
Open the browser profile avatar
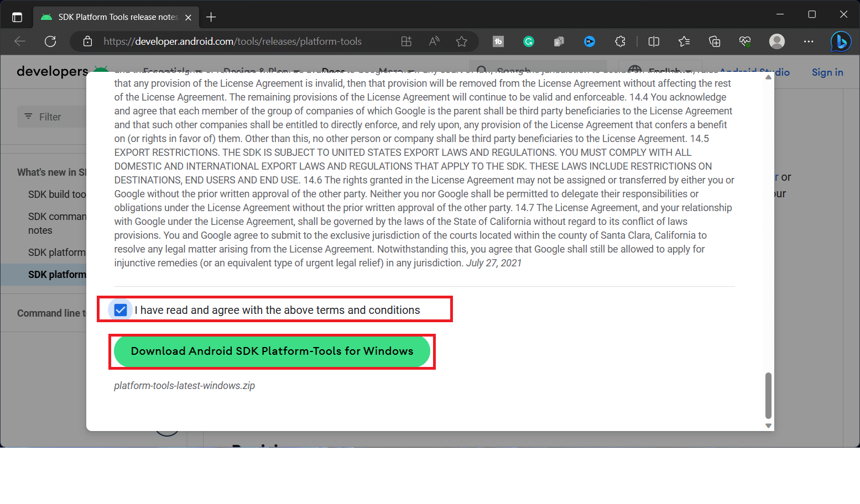pos(776,41)
